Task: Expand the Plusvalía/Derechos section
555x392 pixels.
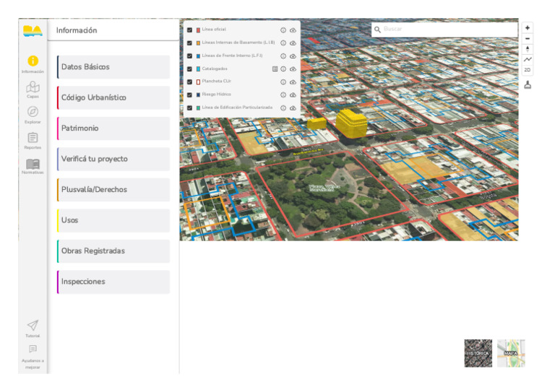Action: tap(113, 189)
